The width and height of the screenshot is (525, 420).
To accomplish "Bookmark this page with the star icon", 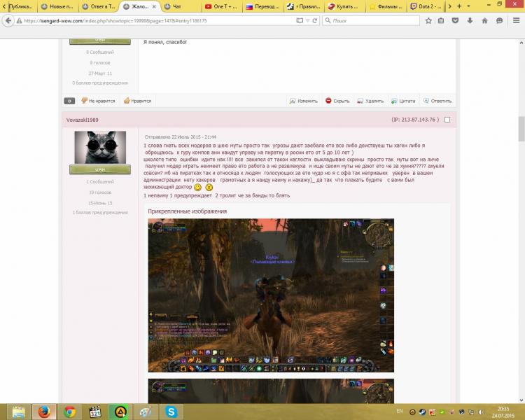I will (428, 21).
